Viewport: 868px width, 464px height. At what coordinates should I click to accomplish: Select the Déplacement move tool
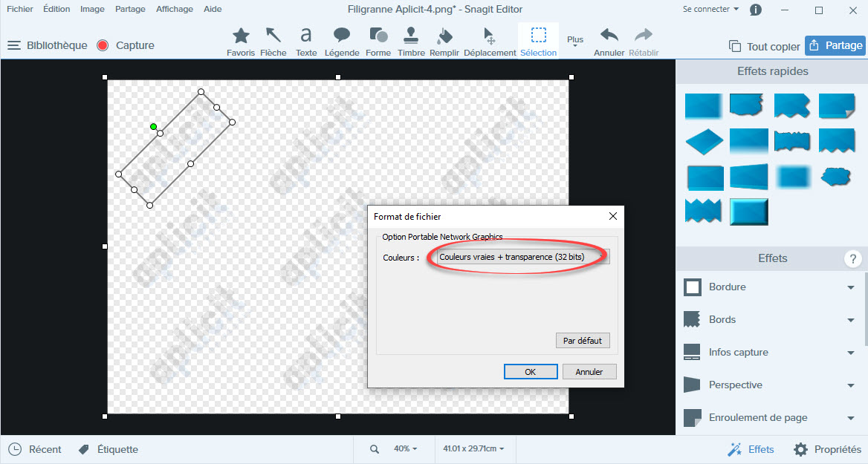[490, 42]
